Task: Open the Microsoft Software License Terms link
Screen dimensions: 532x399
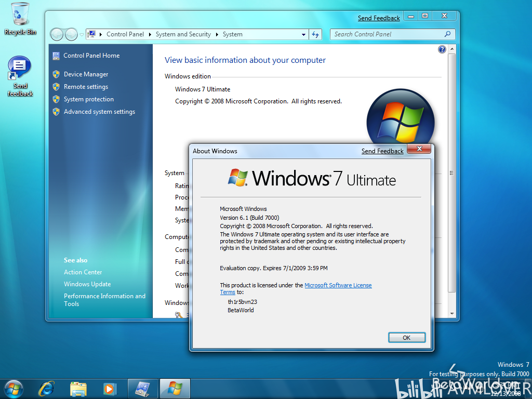Action: pyautogui.click(x=296, y=289)
